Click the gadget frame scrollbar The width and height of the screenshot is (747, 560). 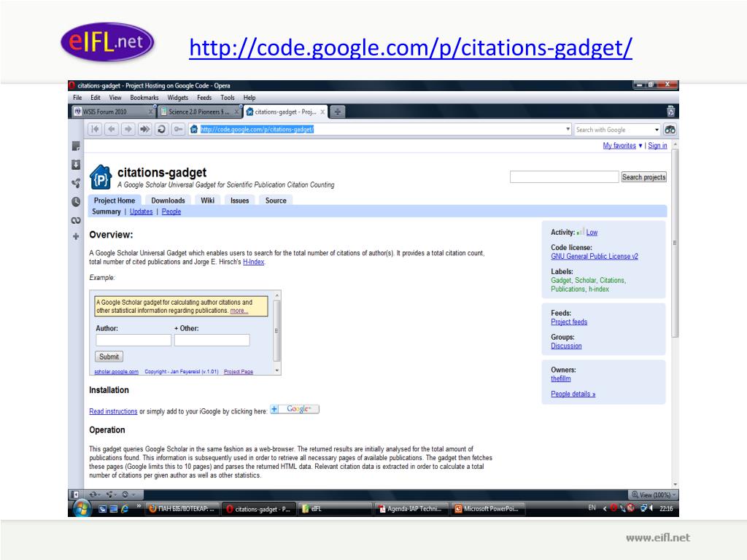(276, 332)
